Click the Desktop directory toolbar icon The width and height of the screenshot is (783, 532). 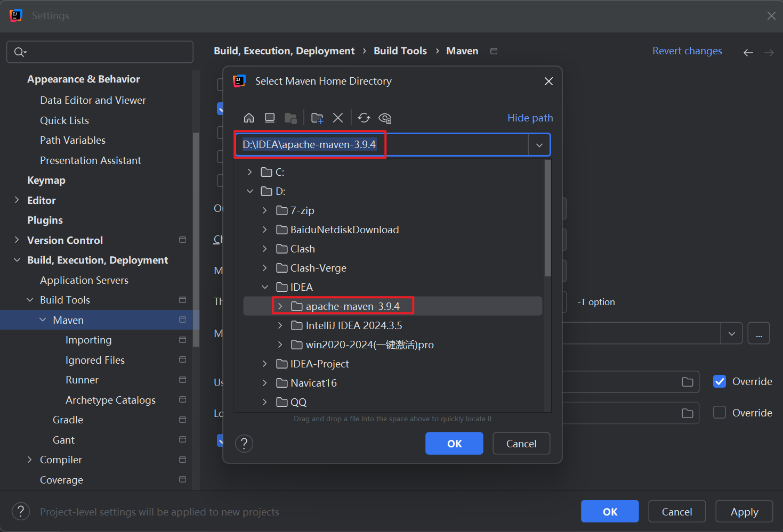click(270, 118)
